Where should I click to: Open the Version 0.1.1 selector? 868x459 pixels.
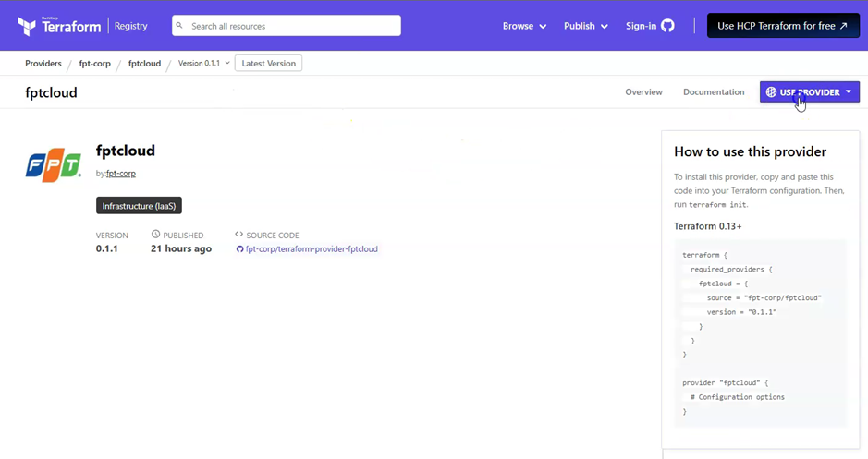point(203,64)
